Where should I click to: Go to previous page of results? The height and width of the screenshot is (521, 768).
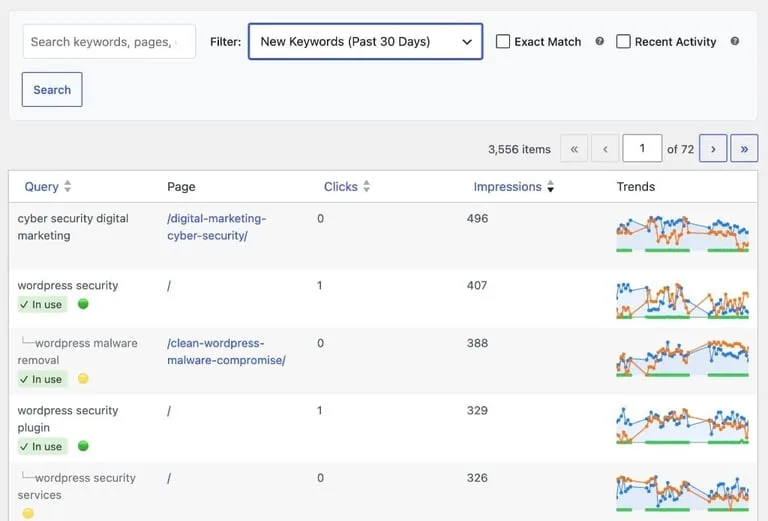coord(605,148)
